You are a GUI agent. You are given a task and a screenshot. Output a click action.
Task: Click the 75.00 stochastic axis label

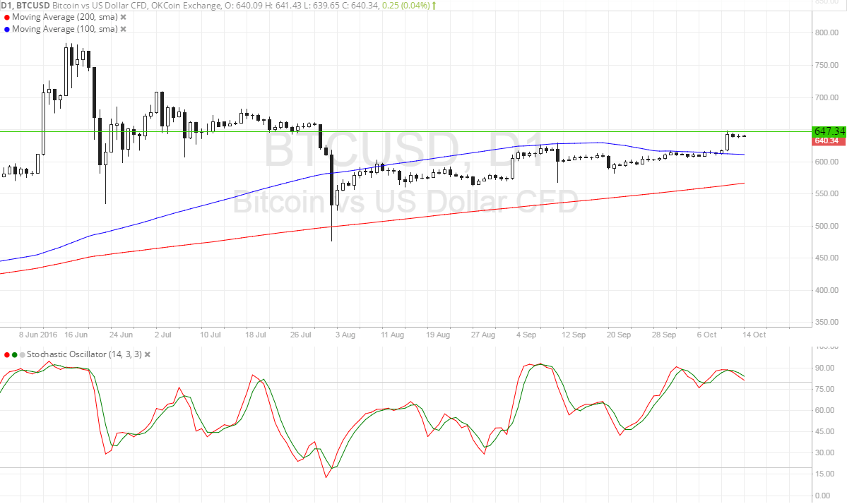(x=825, y=389)
